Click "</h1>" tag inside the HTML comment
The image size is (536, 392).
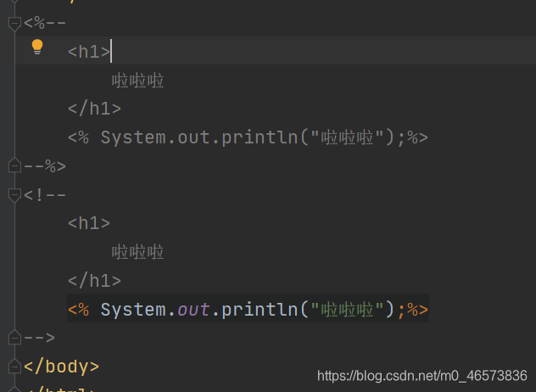[x=94, y=281]
